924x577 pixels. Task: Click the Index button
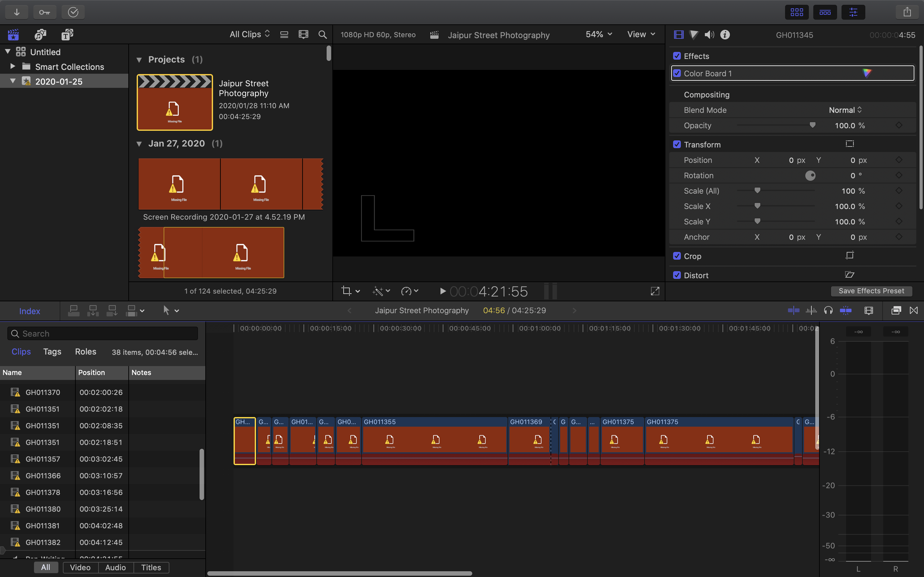pos(30,311)
